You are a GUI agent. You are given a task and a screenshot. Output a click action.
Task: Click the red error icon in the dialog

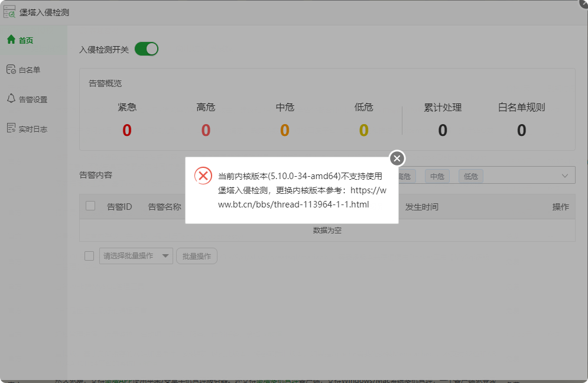[x=204, y=176]
